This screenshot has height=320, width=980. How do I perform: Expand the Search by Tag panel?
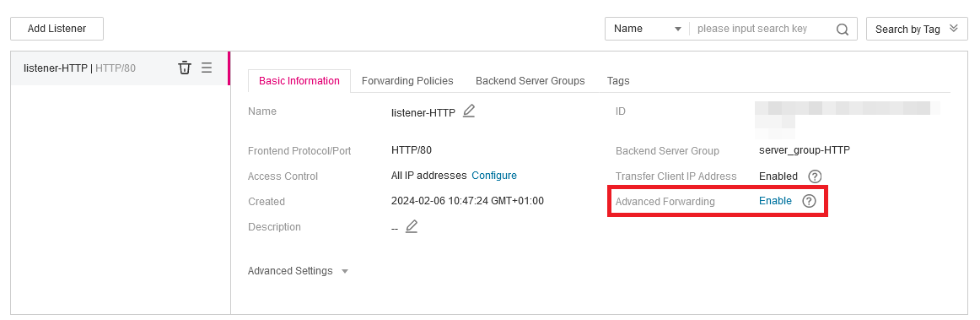coord(917,29)
